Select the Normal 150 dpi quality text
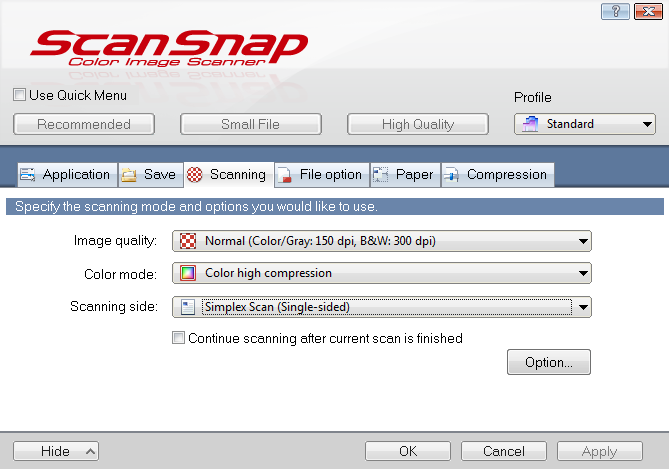The image size is (669, 469). (320, 241)
